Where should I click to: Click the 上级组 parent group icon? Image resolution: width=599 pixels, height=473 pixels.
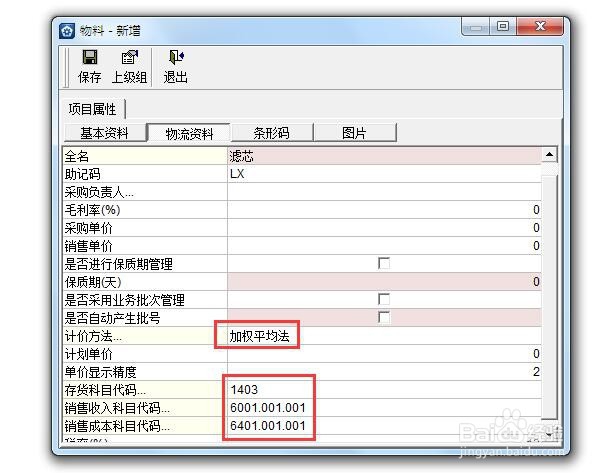[130, 57]
